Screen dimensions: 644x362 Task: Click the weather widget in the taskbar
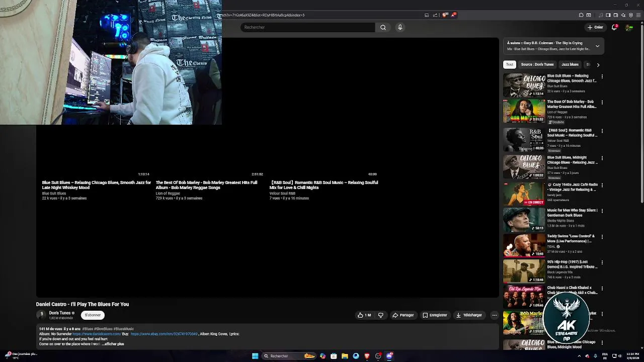pos(20,355)
